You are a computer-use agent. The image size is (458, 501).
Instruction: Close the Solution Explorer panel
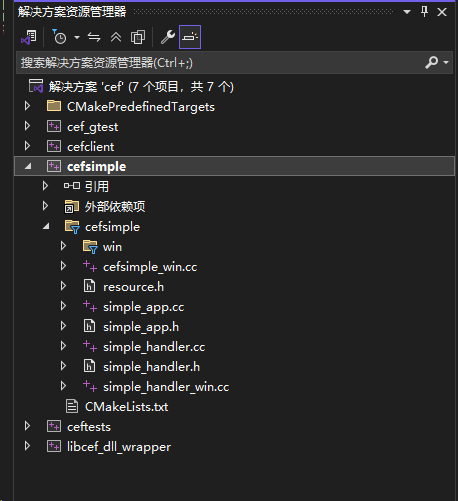pos(442,12)
